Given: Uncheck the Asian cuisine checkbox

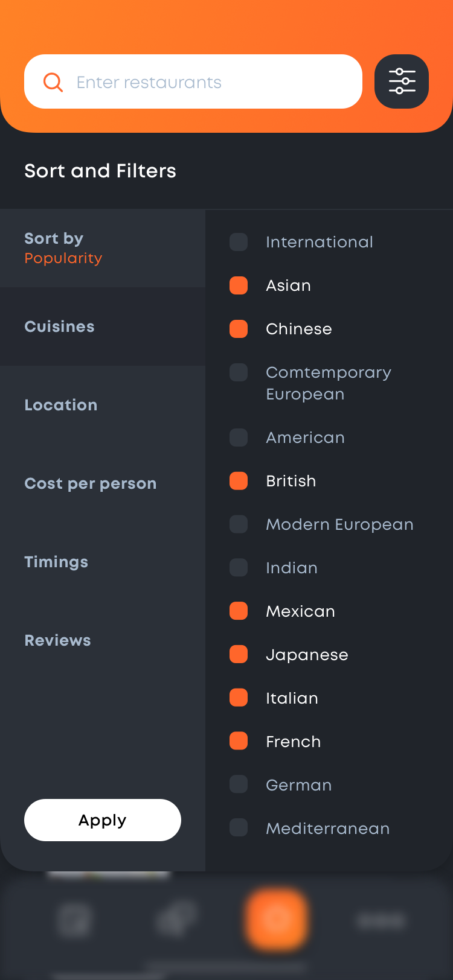Looking at the screenshot, I should tap(239, 285).
